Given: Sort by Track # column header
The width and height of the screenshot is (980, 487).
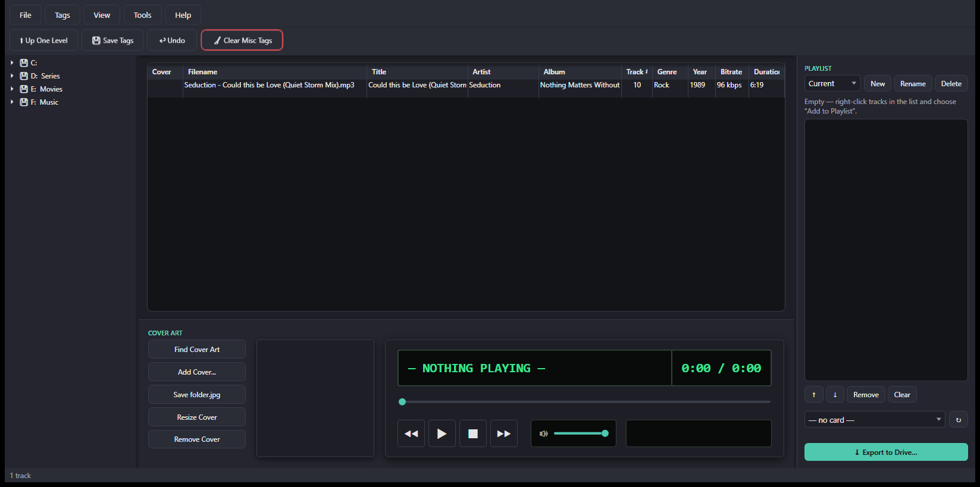Looking at the screenshot, I should click(x=637, y=72).
